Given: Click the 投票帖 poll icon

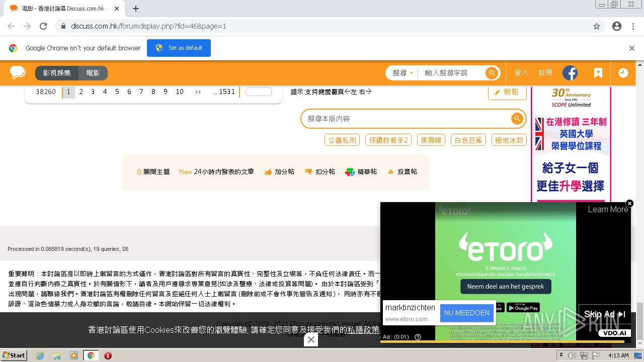Looking at the screenshot, I should click(x=390, y=172).
